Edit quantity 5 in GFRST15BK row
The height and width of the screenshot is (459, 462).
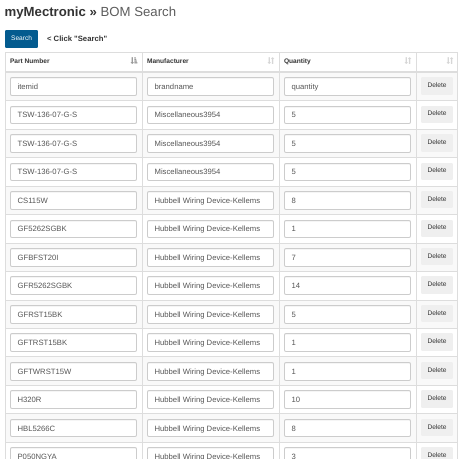pyautogui.click(x=347, y=314)
